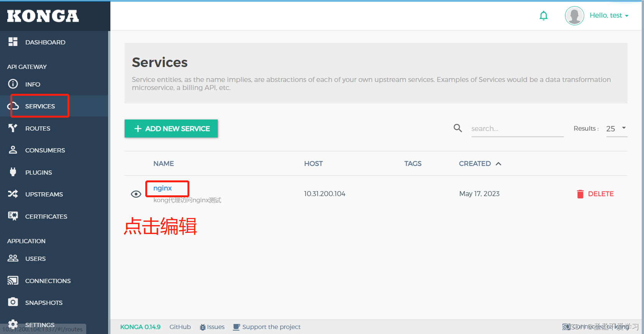The image size is (644, 334).
Task: Open notifications bell icon
Action: (544, 16)
